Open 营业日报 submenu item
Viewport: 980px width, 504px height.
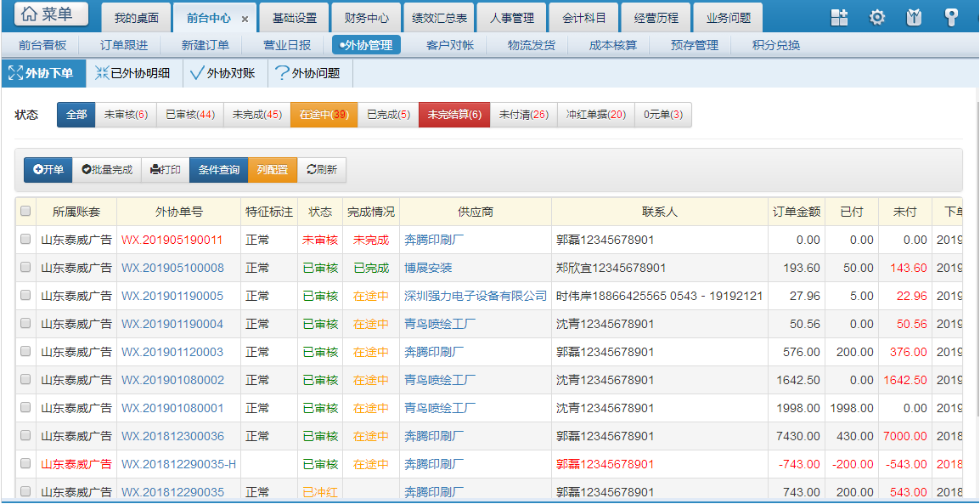click(x=287, y=45)
